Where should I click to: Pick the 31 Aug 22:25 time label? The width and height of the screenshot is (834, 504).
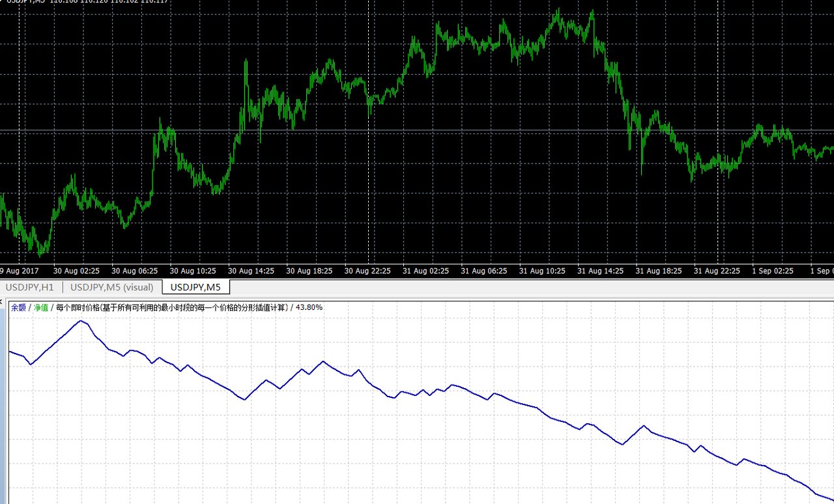pos(717,271)
